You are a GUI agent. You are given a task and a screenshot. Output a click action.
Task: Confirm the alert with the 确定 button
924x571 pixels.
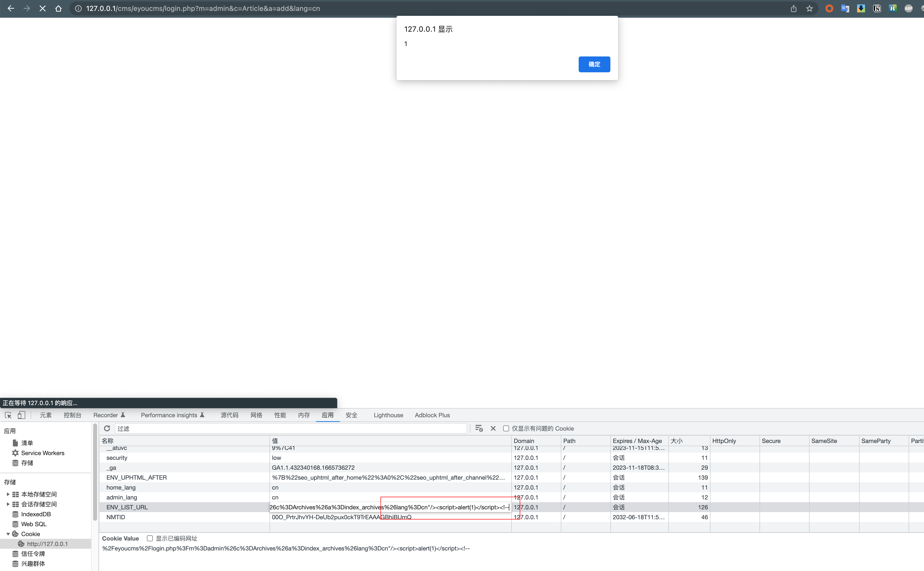594,64
